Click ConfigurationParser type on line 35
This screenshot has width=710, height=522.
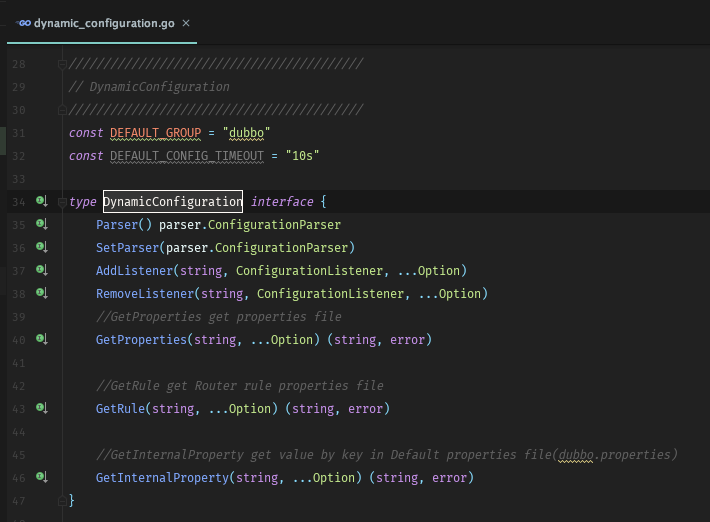coord(274,225)
